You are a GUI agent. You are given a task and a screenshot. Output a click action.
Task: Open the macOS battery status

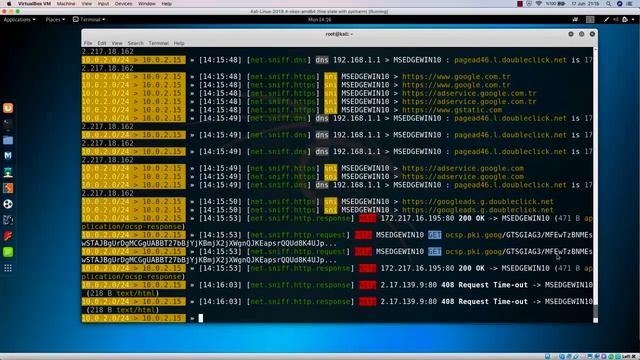pos(556,4)
